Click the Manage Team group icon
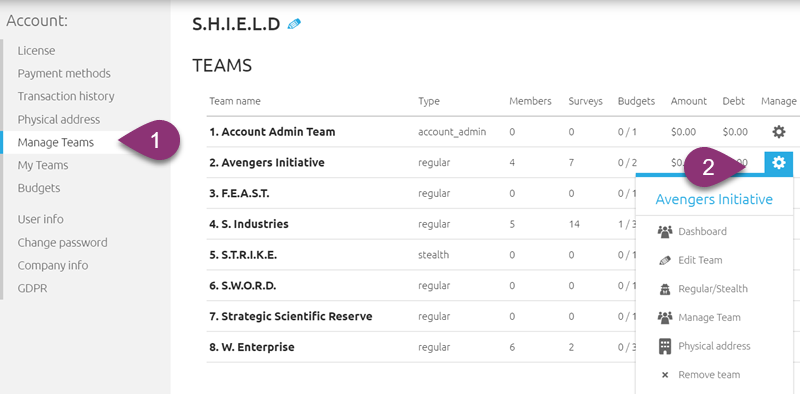The width and height of the screenshot is (801, 394). click(665, 317)
